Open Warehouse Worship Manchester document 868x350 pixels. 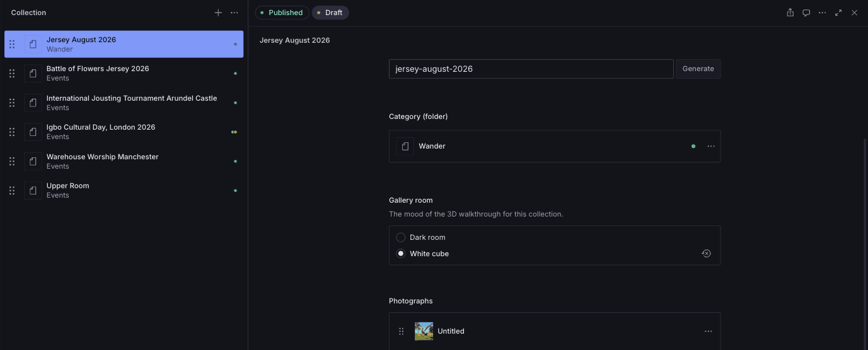click(x=124, y=161)
